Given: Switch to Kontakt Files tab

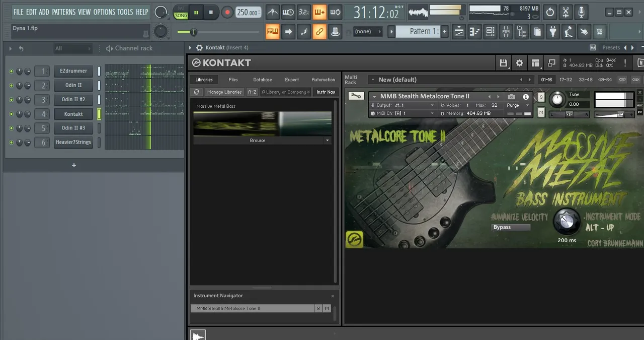Looking at the screenshot, I should coord(233,80).
